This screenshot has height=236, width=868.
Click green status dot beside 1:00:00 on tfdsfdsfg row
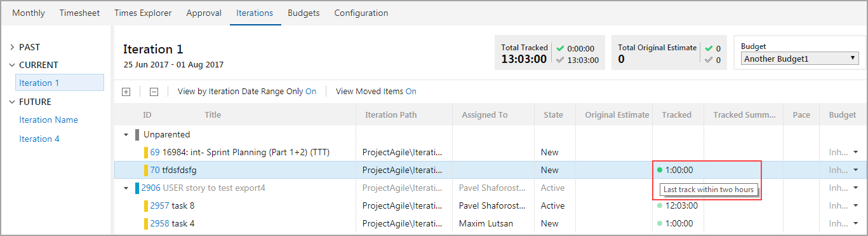point(660,170)
